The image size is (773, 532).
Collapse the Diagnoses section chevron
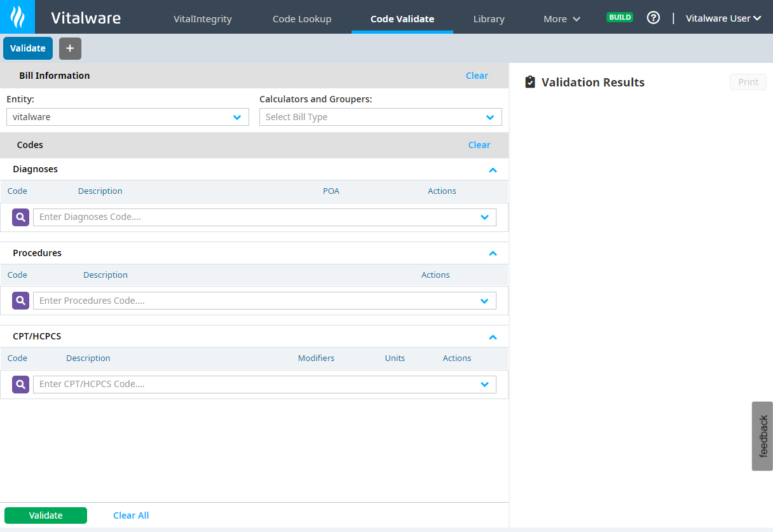click(x=493, y=170)
